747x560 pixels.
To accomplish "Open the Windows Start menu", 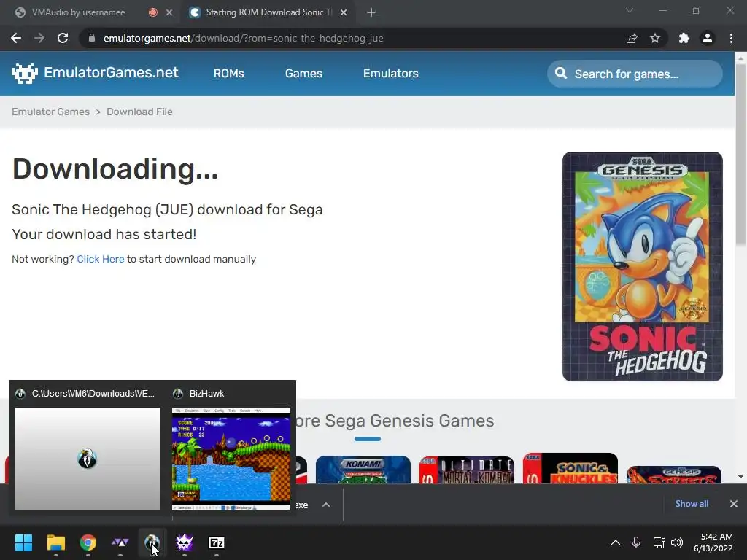I will point(23,542).
